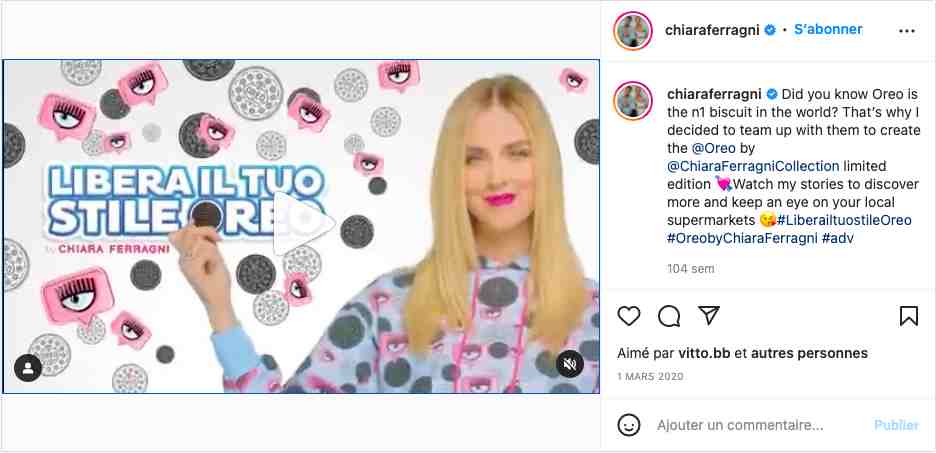Screen dimensions: 936x453
Task: Click Publier to post comment
Action: tap(897, 426)
